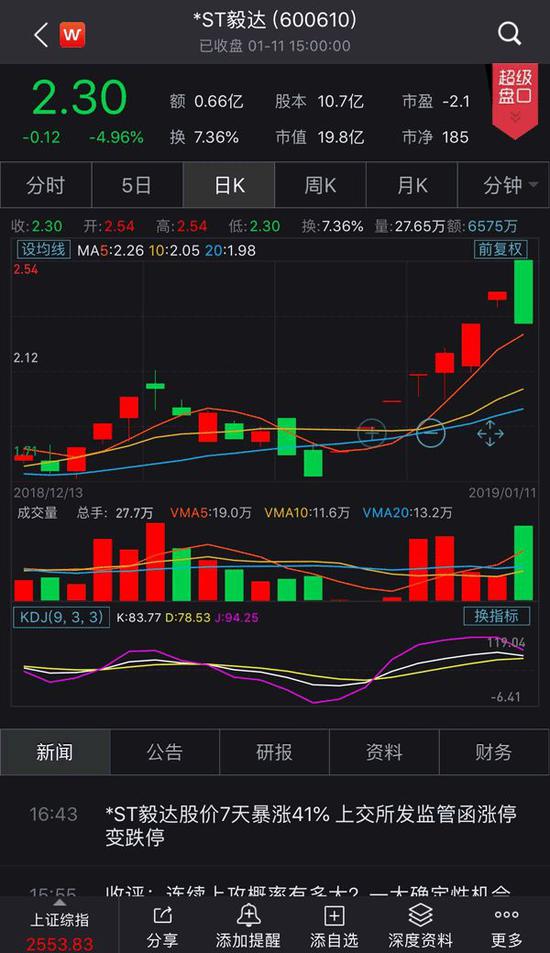
Task: Tap the stock title *ST毅达 (600610)
Action: tap(275, 21)
